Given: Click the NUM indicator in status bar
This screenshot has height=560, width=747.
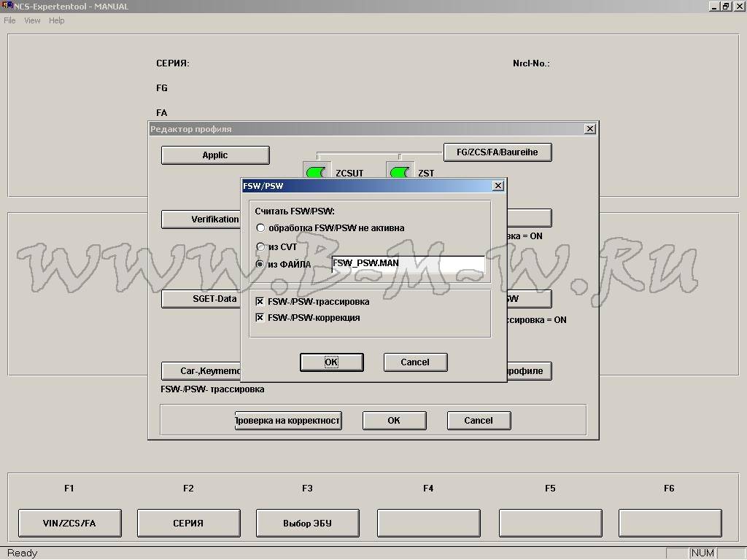Looking at the screenshot, I should 703,553.
